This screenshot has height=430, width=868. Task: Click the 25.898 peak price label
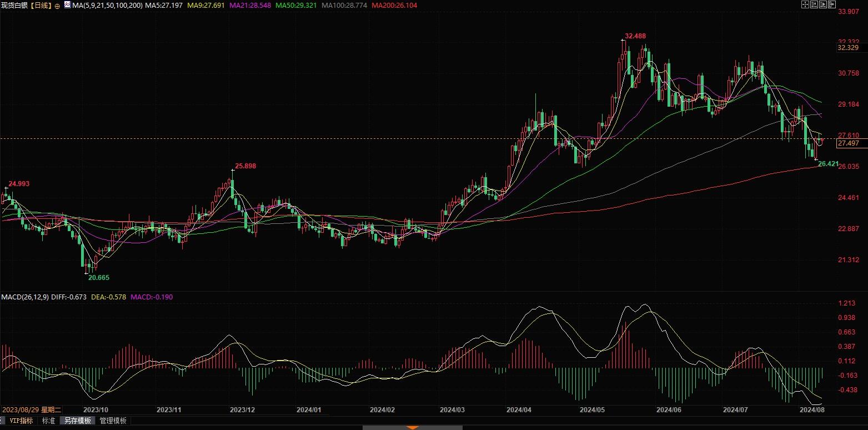tap(245, 166)
